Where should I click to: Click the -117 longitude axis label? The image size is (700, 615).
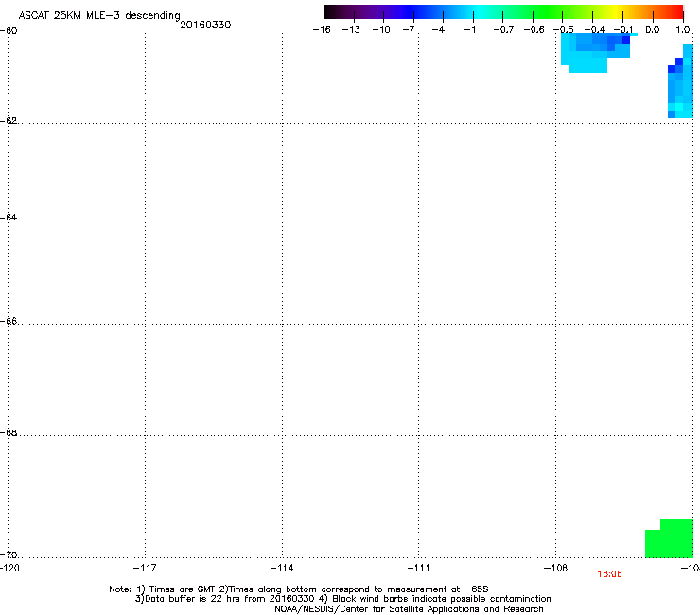tap(145, 568)
